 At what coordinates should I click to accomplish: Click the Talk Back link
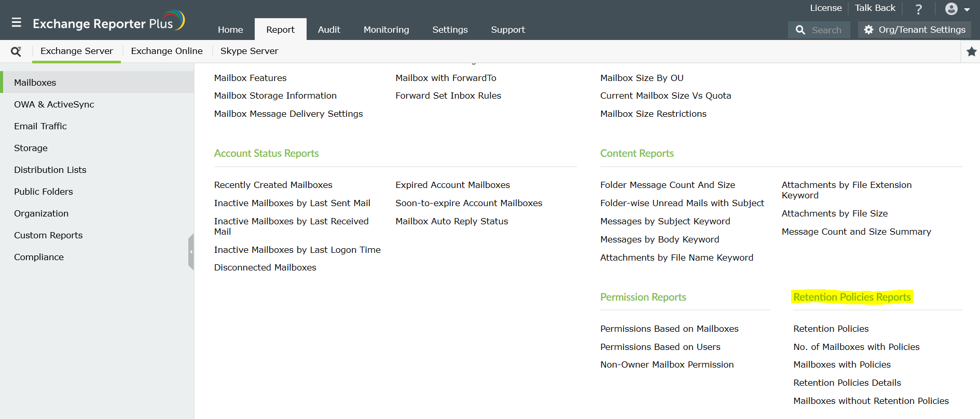coord(875,8)
